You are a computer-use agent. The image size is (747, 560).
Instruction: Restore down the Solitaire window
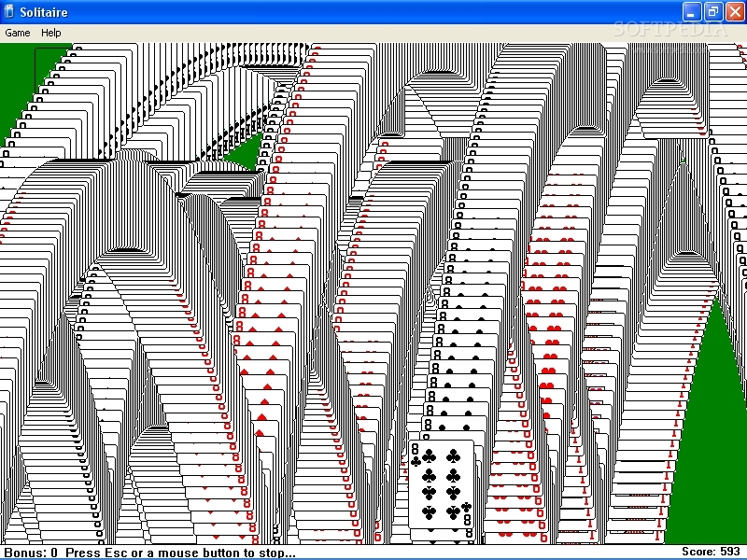pyautogui.click(x=713, y=11)
